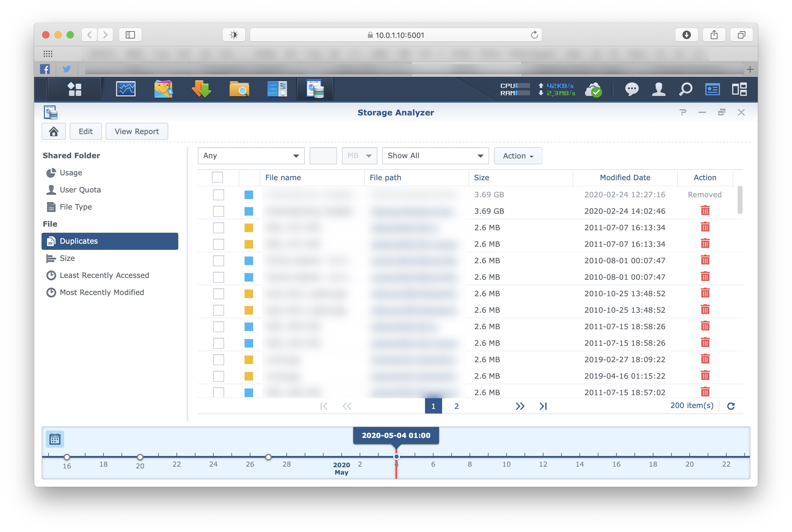792x532 pixels.
Task: Open Package Center from the taskbar
Action: coord(163,89)
